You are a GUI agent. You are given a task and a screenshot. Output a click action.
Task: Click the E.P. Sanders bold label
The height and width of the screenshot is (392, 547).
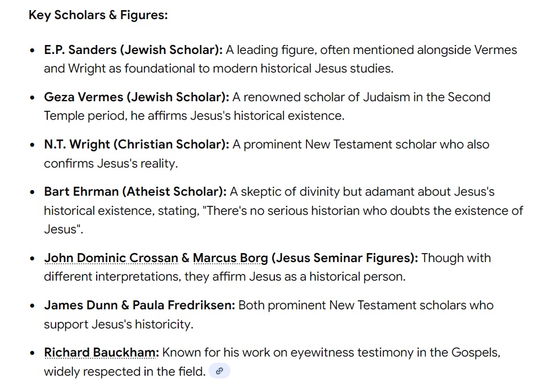[133, 50]
